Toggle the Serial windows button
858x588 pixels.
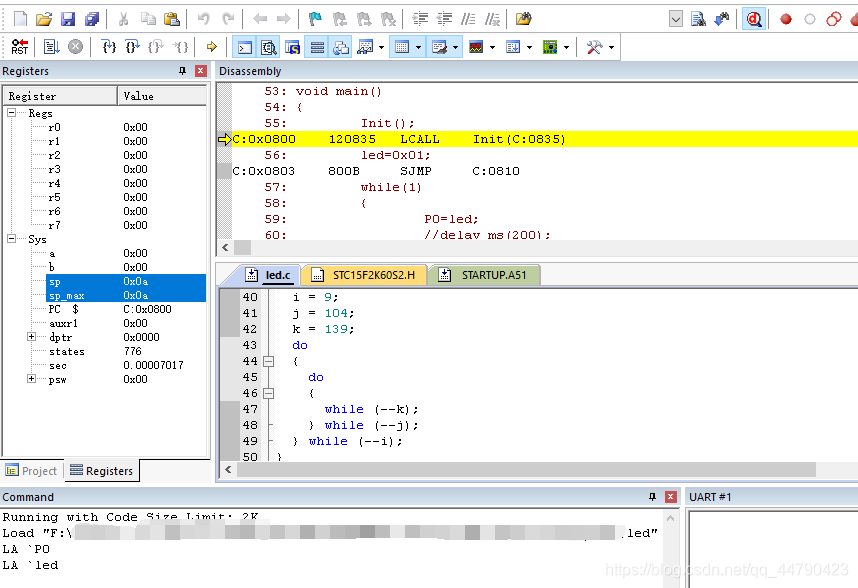(439, 48)
